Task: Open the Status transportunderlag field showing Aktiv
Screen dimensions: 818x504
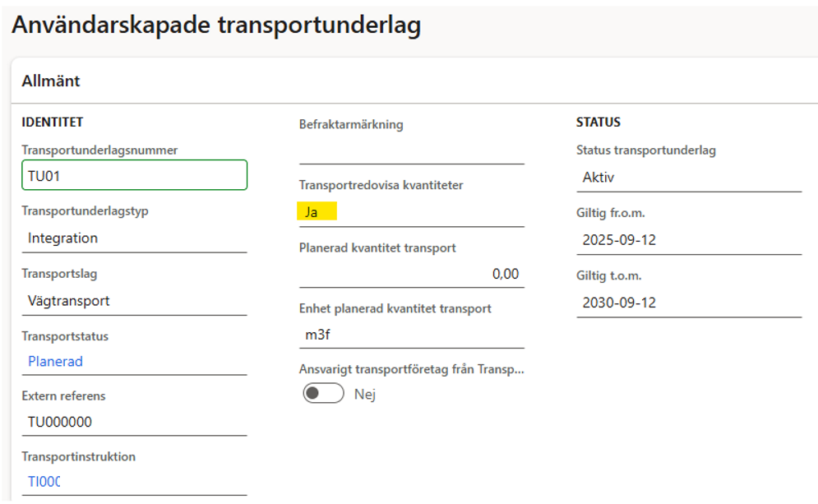Action: [x=688, y=178]
